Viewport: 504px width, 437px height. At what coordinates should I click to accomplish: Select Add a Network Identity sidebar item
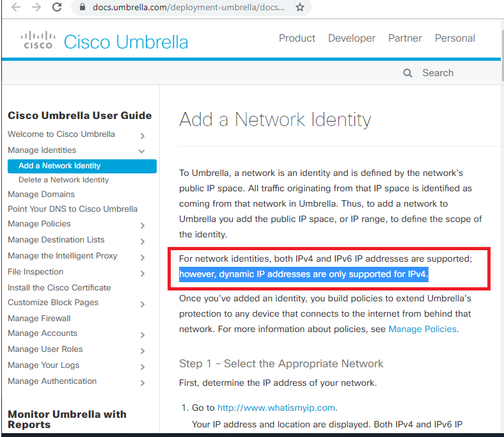(82, 166)
